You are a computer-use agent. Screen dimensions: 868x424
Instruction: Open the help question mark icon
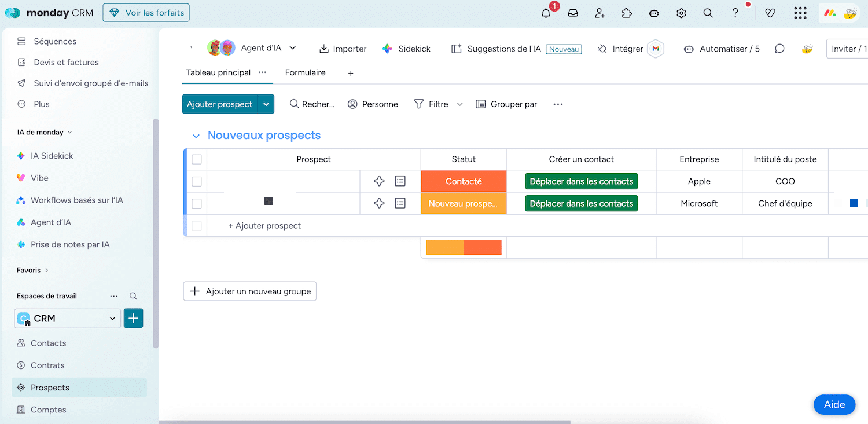pos(735,13)
